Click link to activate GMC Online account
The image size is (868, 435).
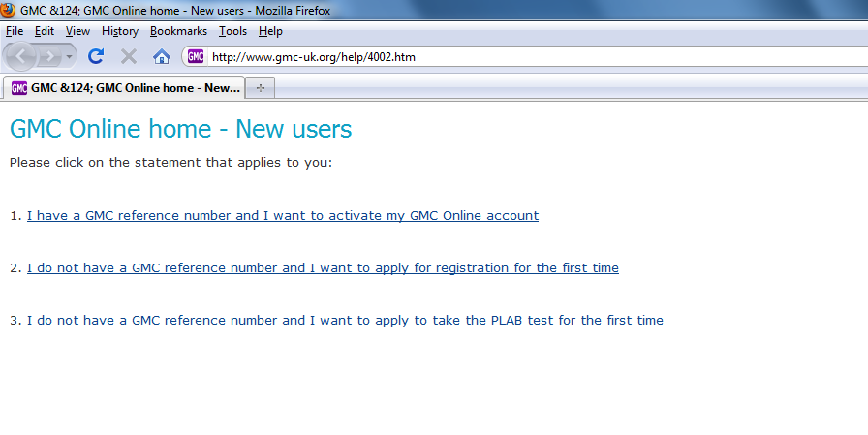tap(283, 215)
